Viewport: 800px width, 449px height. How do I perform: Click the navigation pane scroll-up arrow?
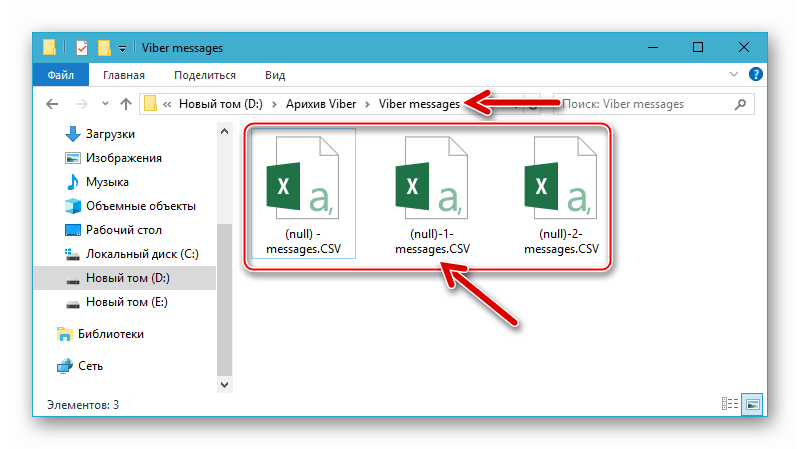(224, 131)
